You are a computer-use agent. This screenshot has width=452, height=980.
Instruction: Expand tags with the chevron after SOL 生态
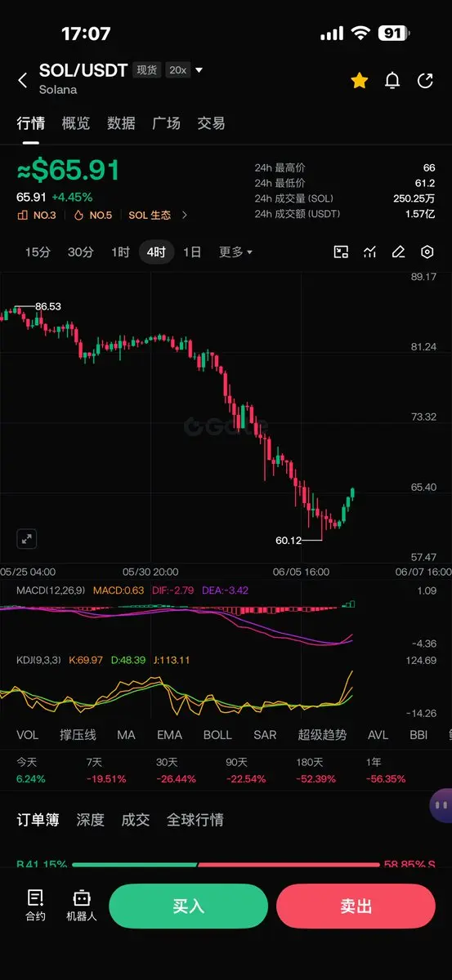(185, 216)
